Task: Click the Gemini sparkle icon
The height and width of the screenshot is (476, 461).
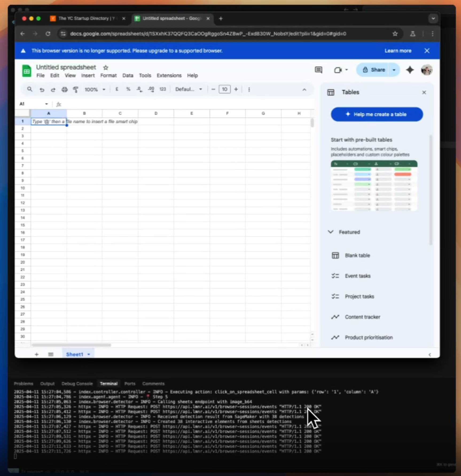Action: [410, 70]
